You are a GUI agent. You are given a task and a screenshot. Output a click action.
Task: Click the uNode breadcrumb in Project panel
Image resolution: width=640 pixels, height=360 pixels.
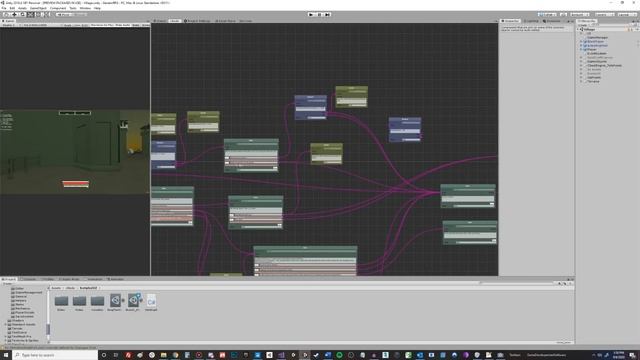[x=70, y=288]
